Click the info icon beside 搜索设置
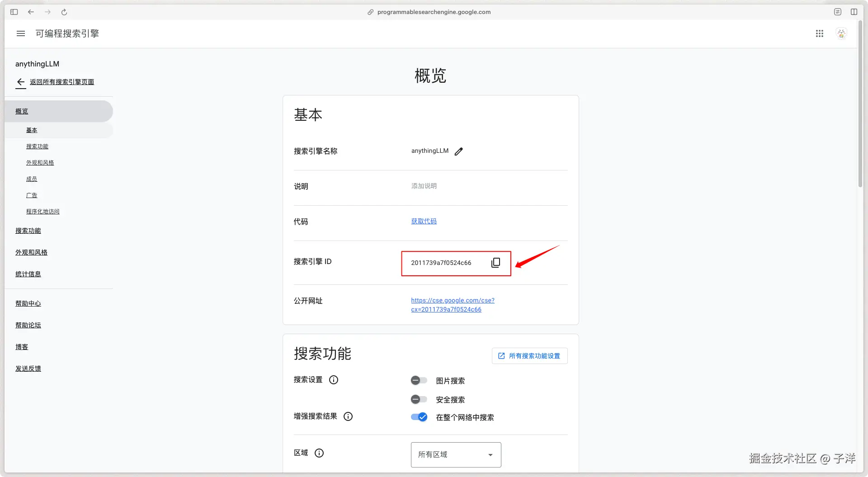The image size is (868, 477). coord(333,380)
